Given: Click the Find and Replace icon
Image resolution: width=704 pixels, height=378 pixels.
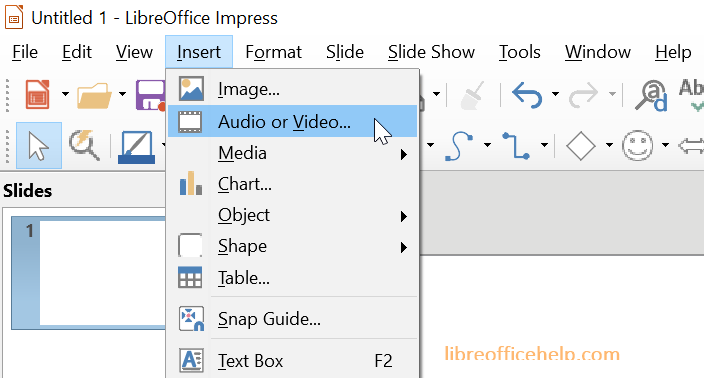Looking at the screenshot, I should coord(651,95).
